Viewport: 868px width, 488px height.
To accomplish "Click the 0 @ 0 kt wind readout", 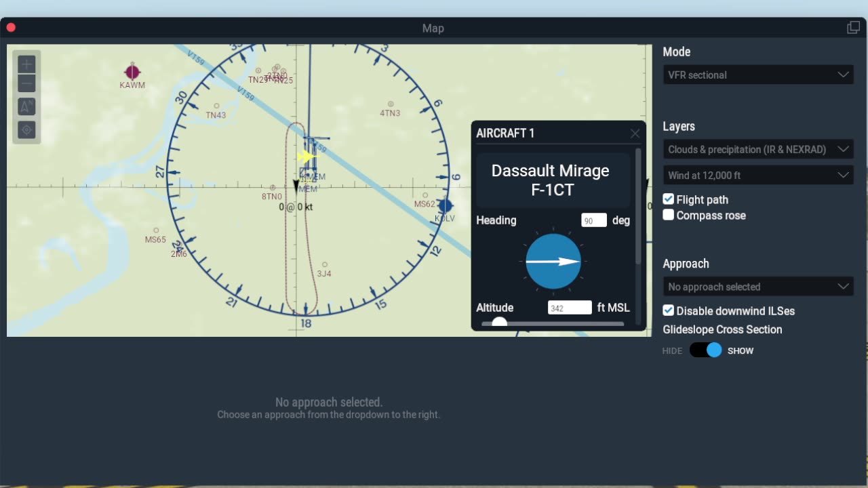I will (x=296, y=207).
